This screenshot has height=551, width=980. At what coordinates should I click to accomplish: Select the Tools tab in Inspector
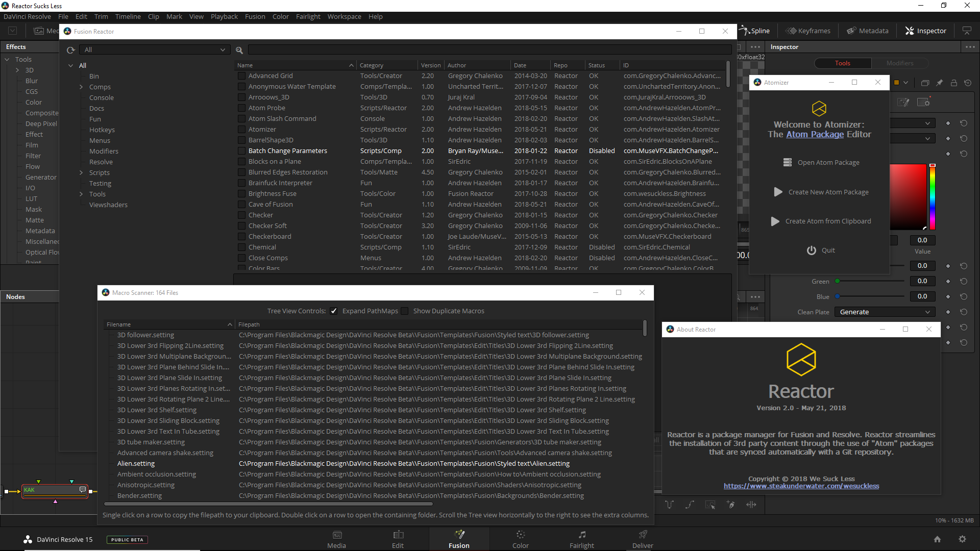843,63
